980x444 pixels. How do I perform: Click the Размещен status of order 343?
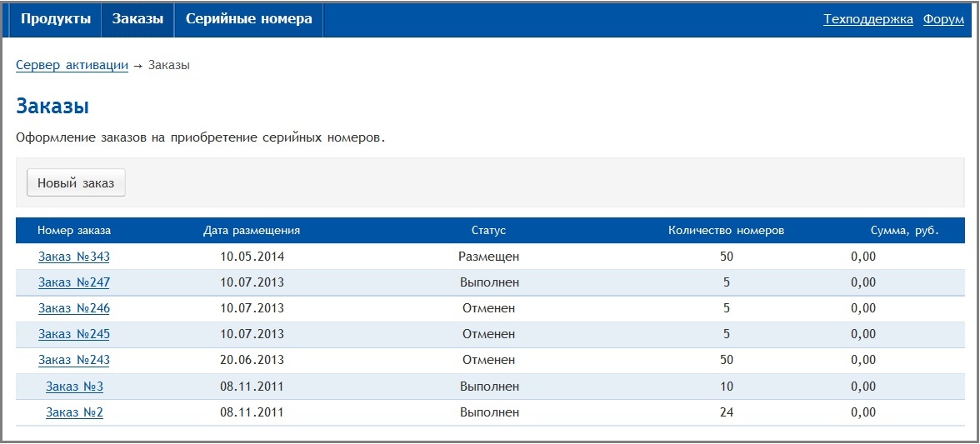488,257
